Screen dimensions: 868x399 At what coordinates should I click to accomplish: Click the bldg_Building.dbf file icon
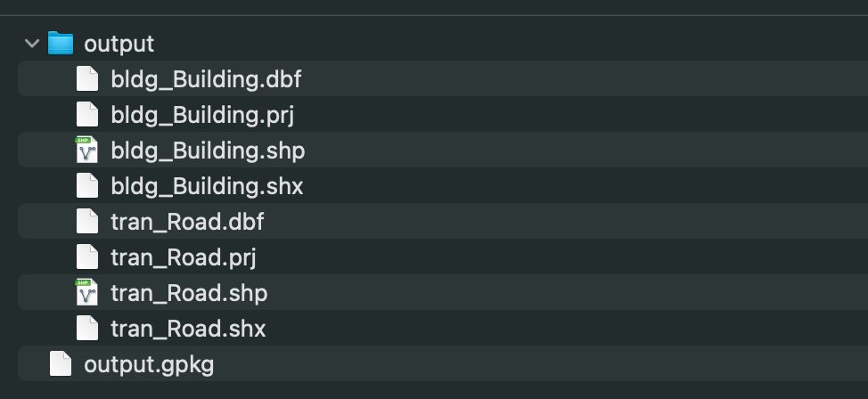(86, 79)
